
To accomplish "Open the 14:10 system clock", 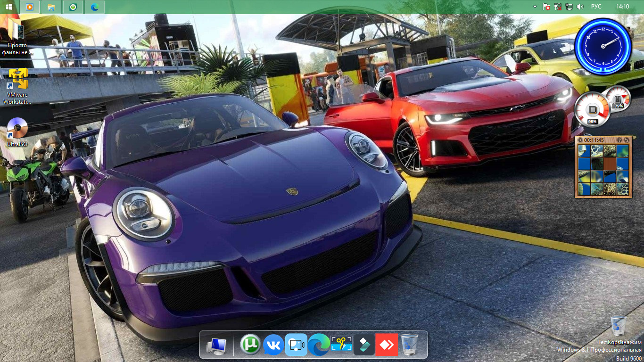I will (623, 7).
